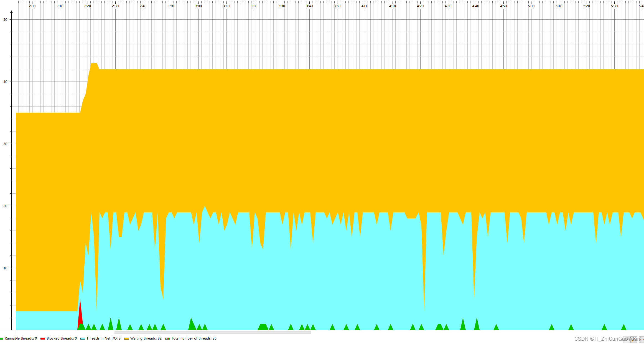Click the cyan Threads in Net I/O swatch
Screen dimensions: 644x344
tap(83, 338)
